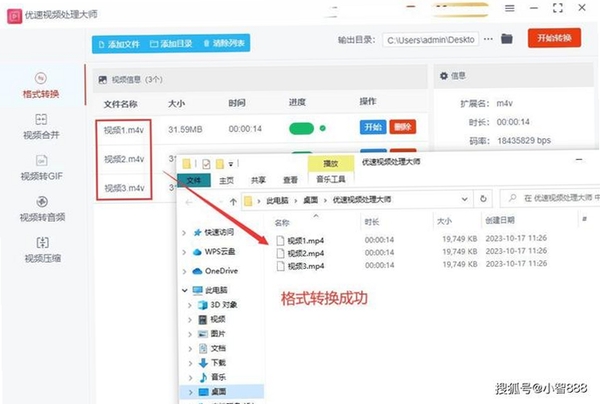Open the 主页 ribbon tab in Explorer
The image size is (600, 404).
click(x=226, y=180)
